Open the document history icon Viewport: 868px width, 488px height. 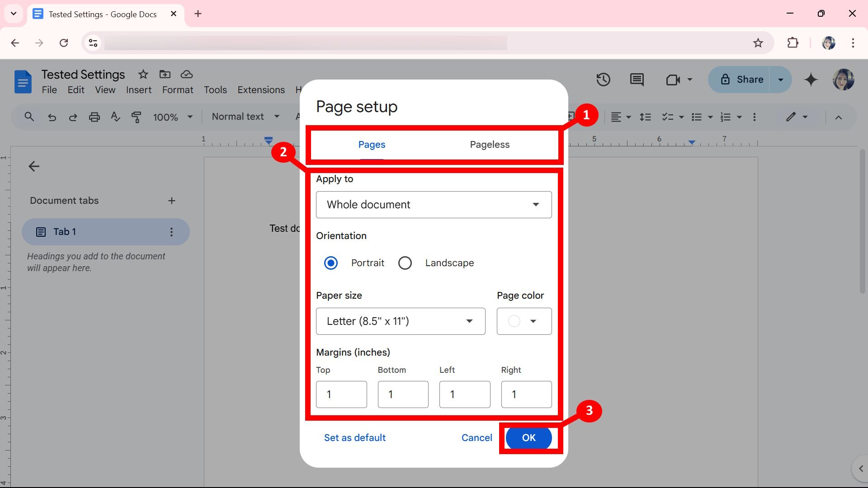pos(603,79)
